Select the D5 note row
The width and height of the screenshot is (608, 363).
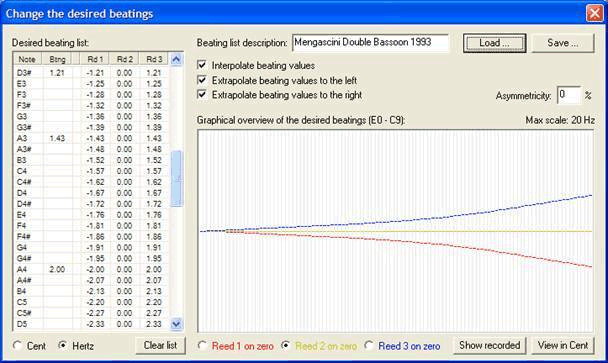[91, 323]
